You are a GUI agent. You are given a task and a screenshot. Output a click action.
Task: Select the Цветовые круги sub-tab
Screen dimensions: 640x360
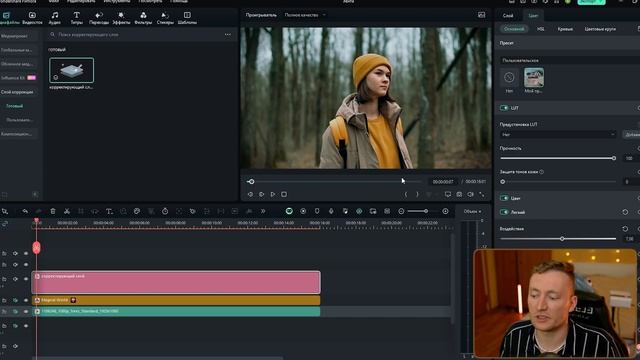[x=600, y=29]
